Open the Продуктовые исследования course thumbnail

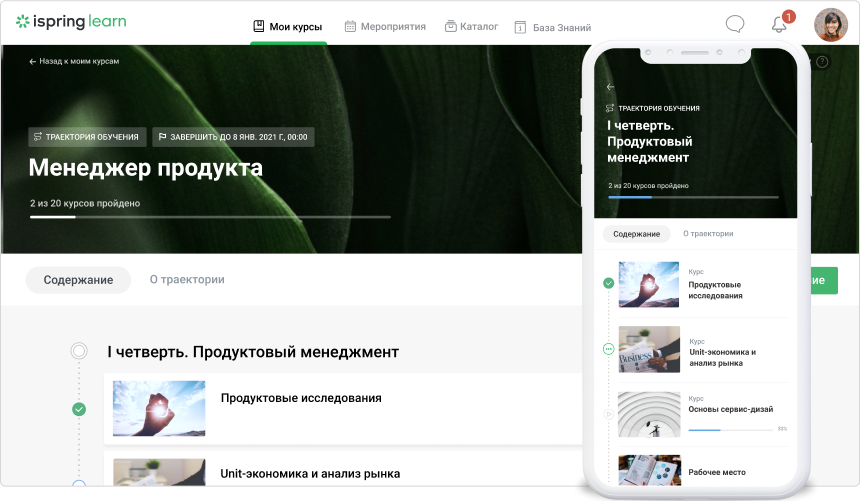tap(159, 408)
